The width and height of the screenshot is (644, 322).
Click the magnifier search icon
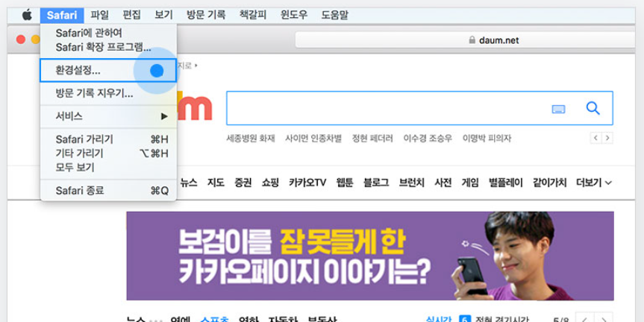point(593,108)
